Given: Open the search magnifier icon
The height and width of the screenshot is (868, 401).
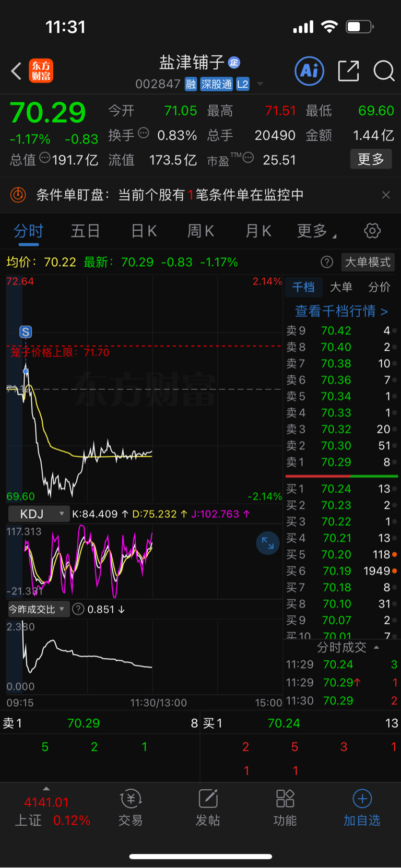Looking at the screenshot, I should [x=384, y=71].
